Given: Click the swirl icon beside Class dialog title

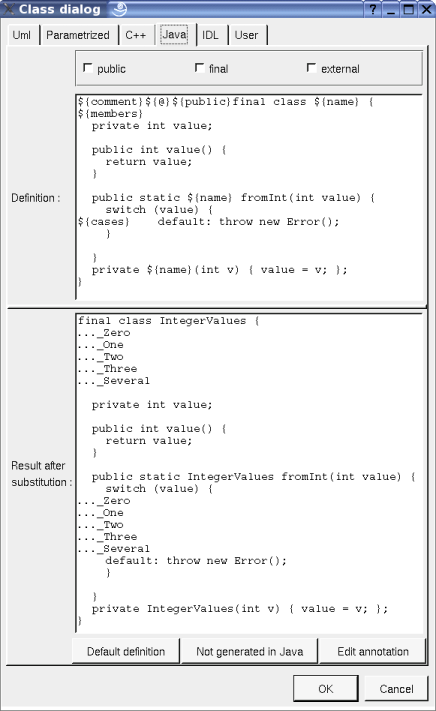Looking at the screenshot, I should click(120, 9).
